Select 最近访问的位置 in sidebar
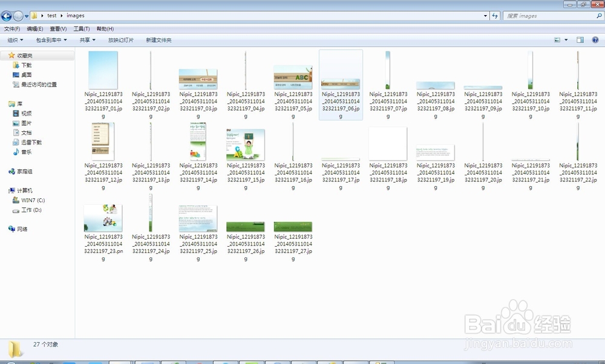 [x=39, y=85]
